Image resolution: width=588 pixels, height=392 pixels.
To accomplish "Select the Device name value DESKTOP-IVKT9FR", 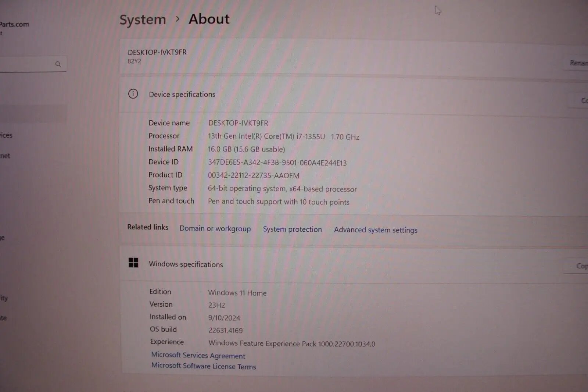I will 238,123.
